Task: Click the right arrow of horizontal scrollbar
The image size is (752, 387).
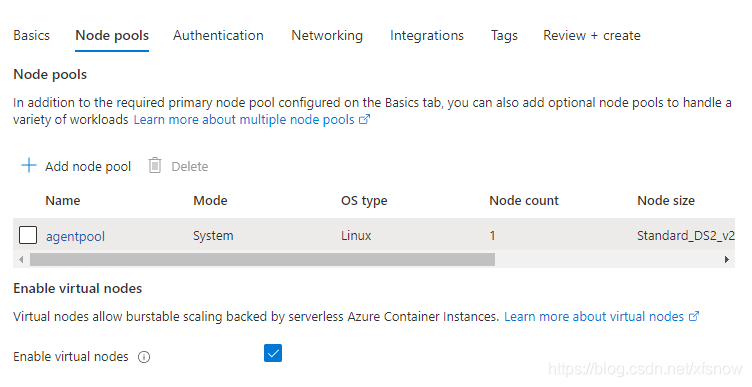Action: point(727,259)
